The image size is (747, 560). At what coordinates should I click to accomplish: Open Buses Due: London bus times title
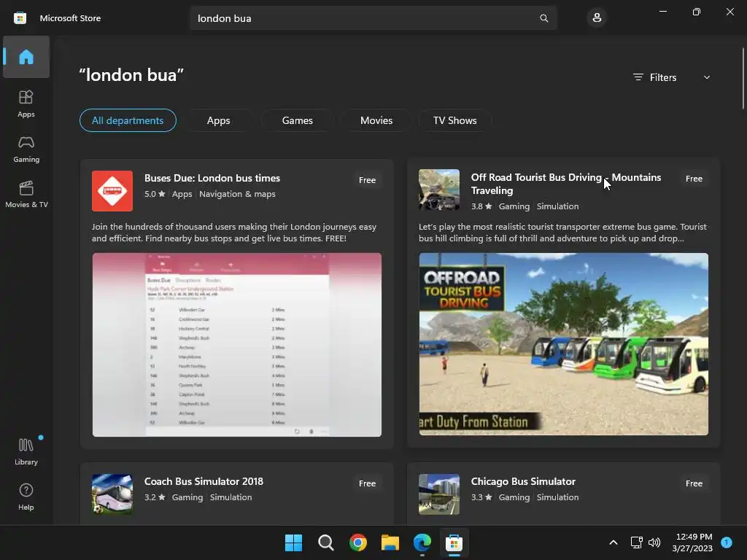point(212,178)
